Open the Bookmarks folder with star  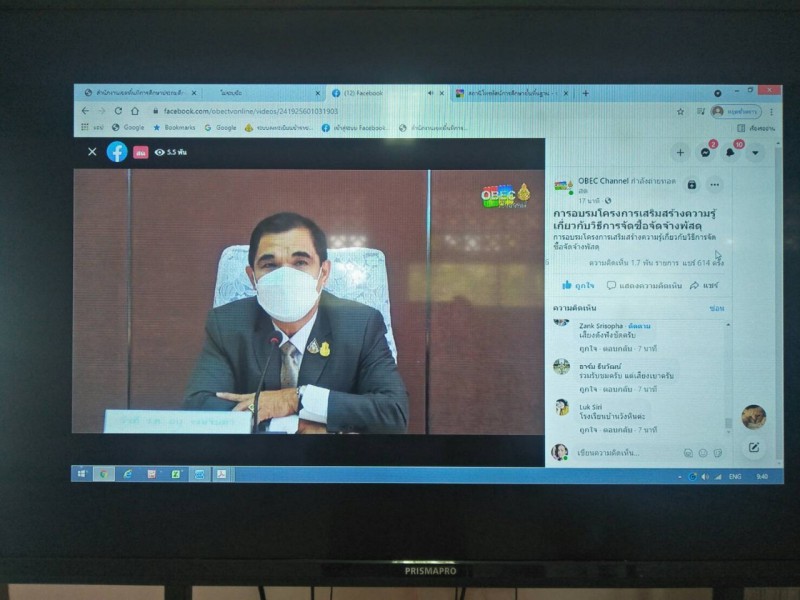(x=174, y=128)
